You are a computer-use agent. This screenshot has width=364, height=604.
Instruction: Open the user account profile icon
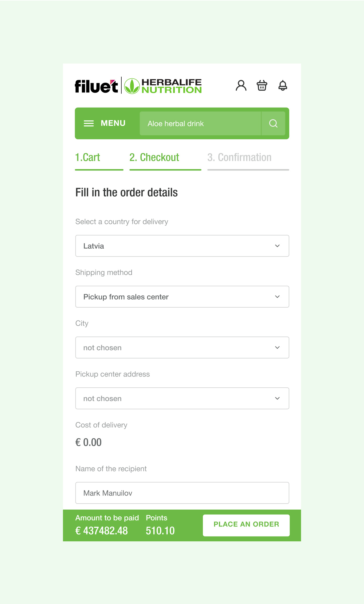tap(241, 86)
